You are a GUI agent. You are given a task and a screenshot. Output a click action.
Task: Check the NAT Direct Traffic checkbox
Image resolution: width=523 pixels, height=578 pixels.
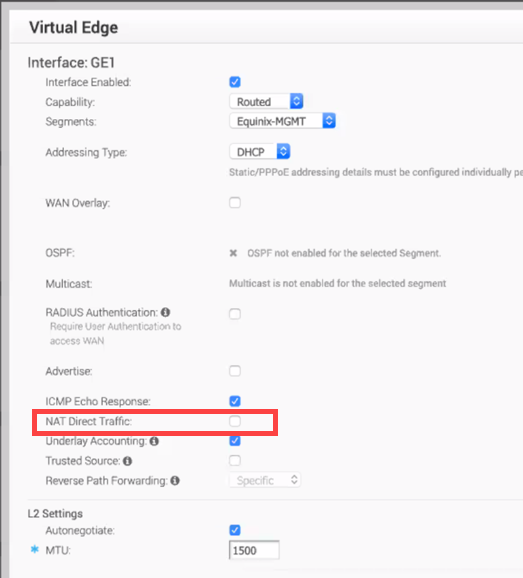click(x=235, y=421)
